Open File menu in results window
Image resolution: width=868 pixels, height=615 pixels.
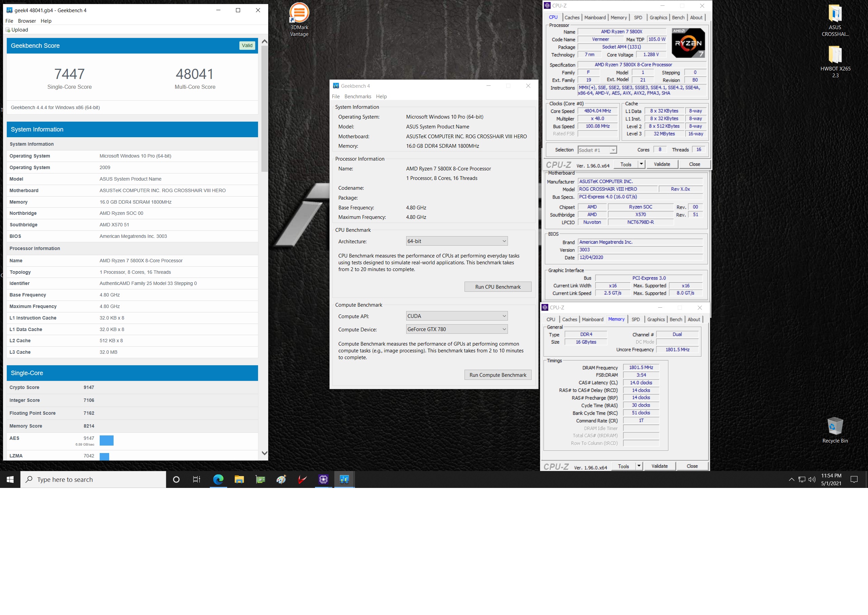[x=9, y=21]
